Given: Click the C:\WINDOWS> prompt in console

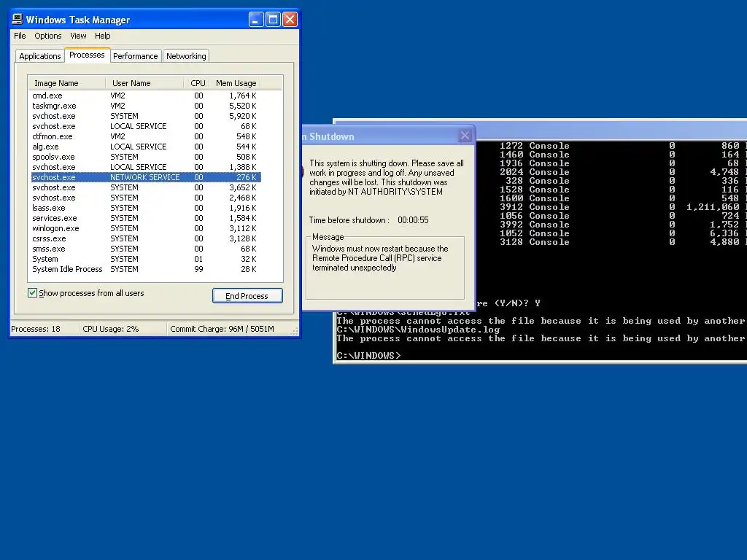Looking at the screenshot, I should 368,356.
